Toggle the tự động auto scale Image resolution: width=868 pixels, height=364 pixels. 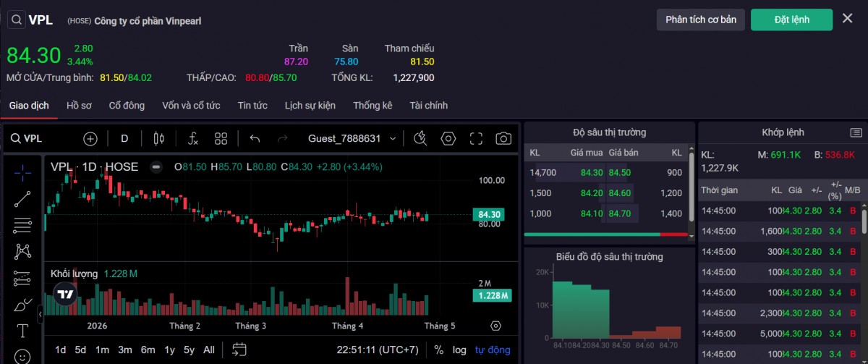point(493,350)
